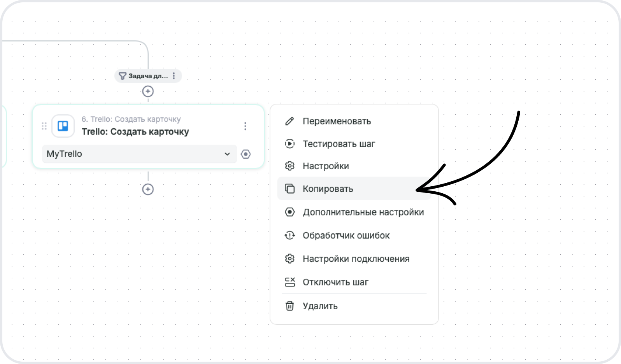
Task: Expand the MyTrello dropdown chevron arrow
Action: click(227, 154)
